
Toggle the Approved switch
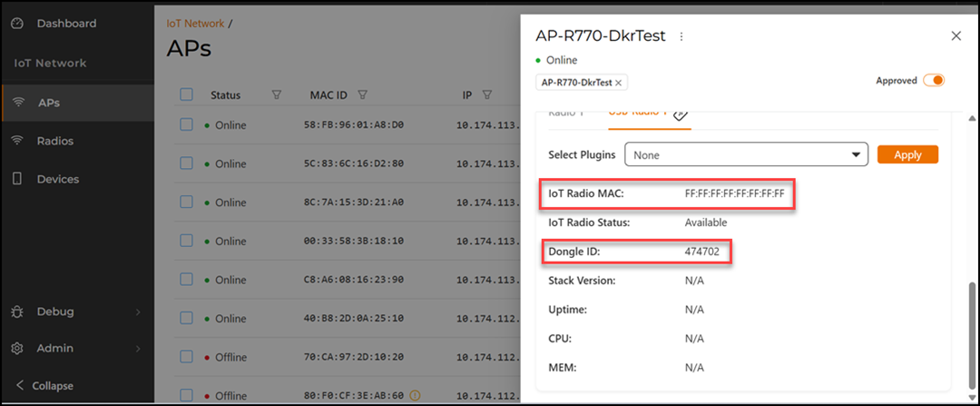point(934,80)
